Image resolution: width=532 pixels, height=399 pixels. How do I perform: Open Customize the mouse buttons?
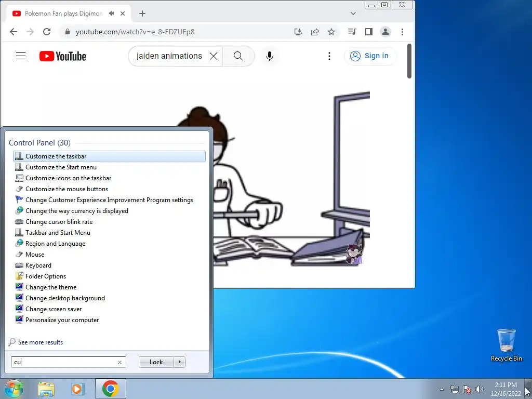pyautogui.click(x=109, y=189)
